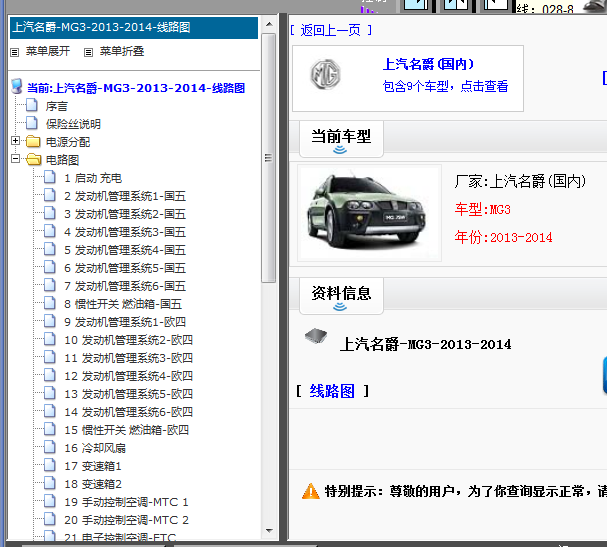Click the tree vertical scrollbar thumb
607x547 pixels.
pos(268,158)
